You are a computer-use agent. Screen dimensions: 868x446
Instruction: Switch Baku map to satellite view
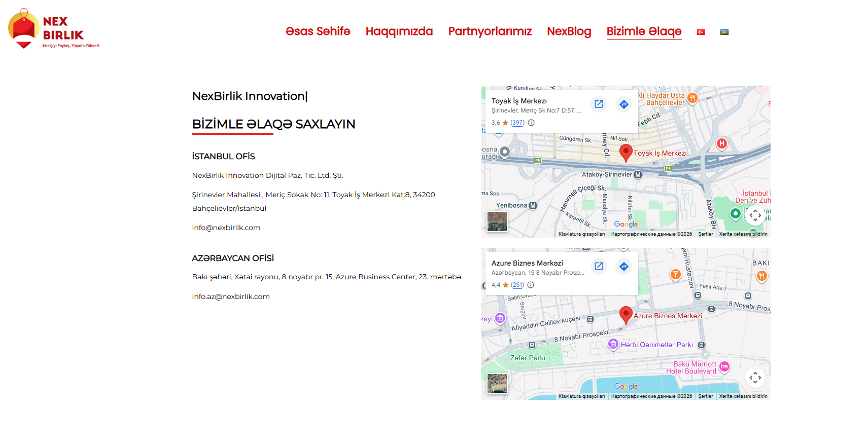(x=497, y=384)
